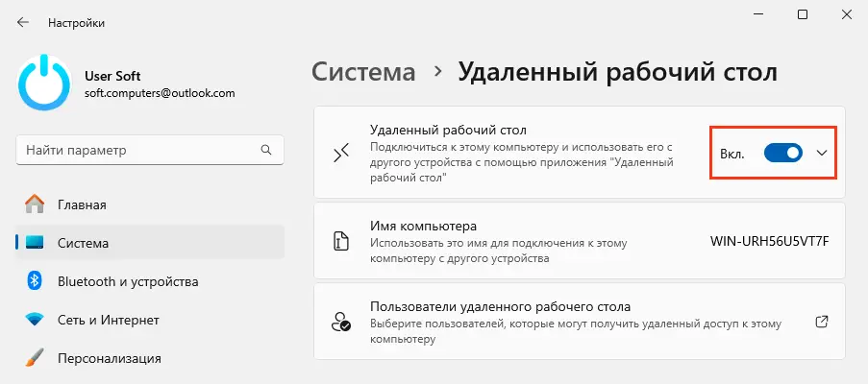Click the remote desktop arrows icon
The height and width of the screenshot is (384, 868).
341,154
